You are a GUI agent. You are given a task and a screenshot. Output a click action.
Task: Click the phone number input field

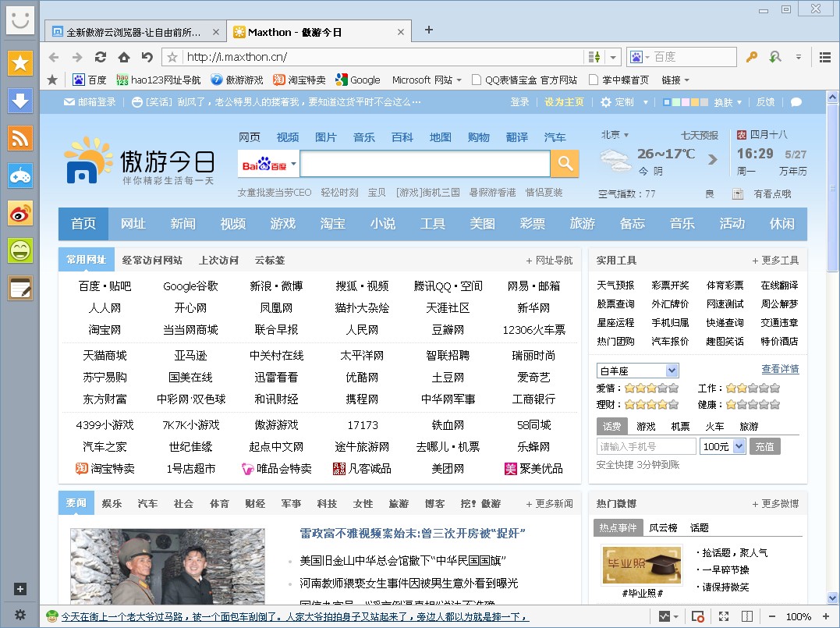coord(646,447)
